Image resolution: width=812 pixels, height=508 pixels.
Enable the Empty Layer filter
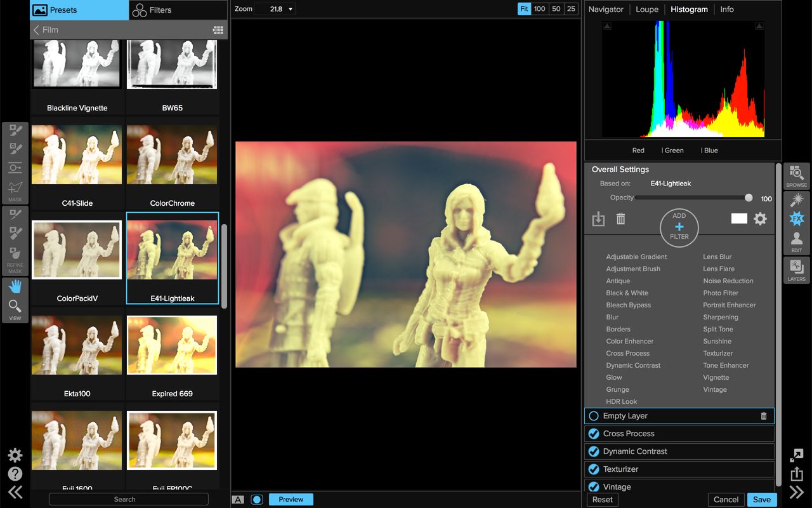coord(594,416)
